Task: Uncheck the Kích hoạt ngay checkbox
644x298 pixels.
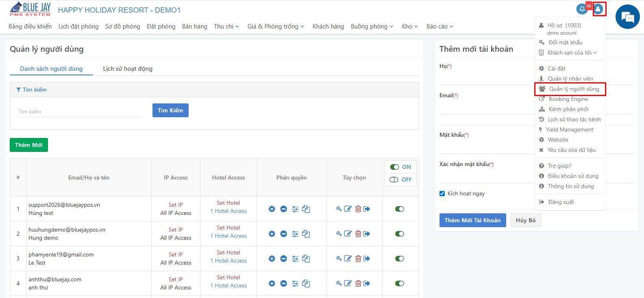Action: click(x=442, y=193)
